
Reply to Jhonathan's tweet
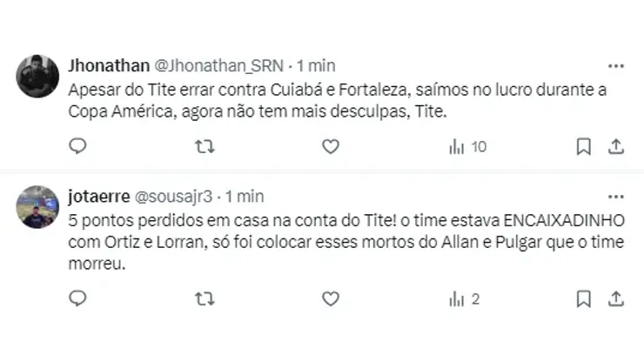77,147
